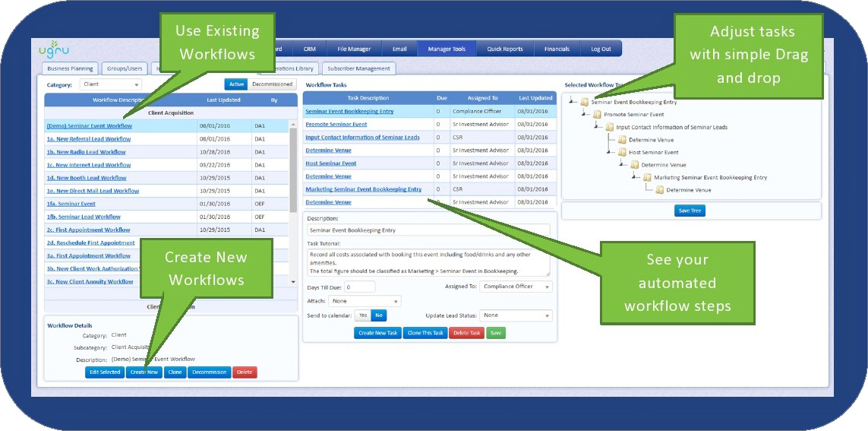Open the Financials menu
Screen dimensions: 868x431
[557, 49]
